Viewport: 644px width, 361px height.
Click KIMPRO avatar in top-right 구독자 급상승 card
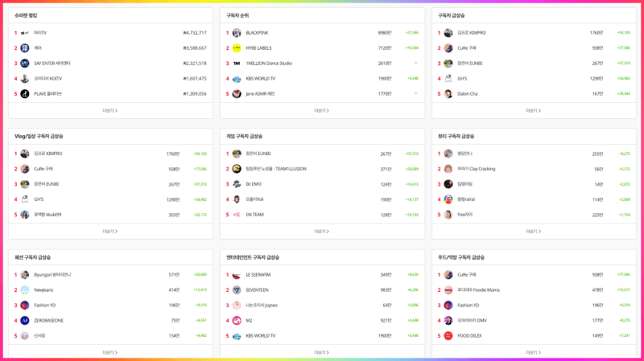pyautogui.click(x=448, y=33)
